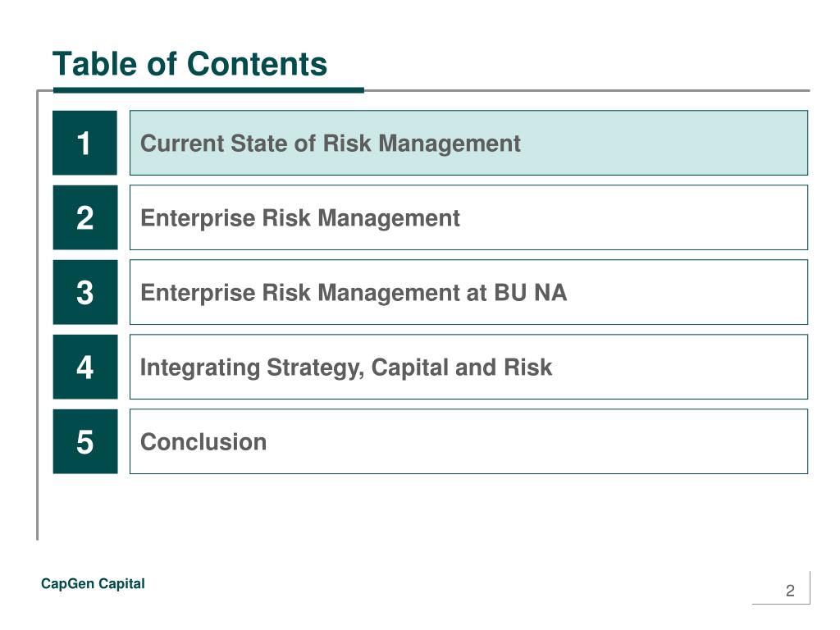Click blank area in Integrating Strategy row
This screenshot has height=630, width=840.
tap(680, 367)
